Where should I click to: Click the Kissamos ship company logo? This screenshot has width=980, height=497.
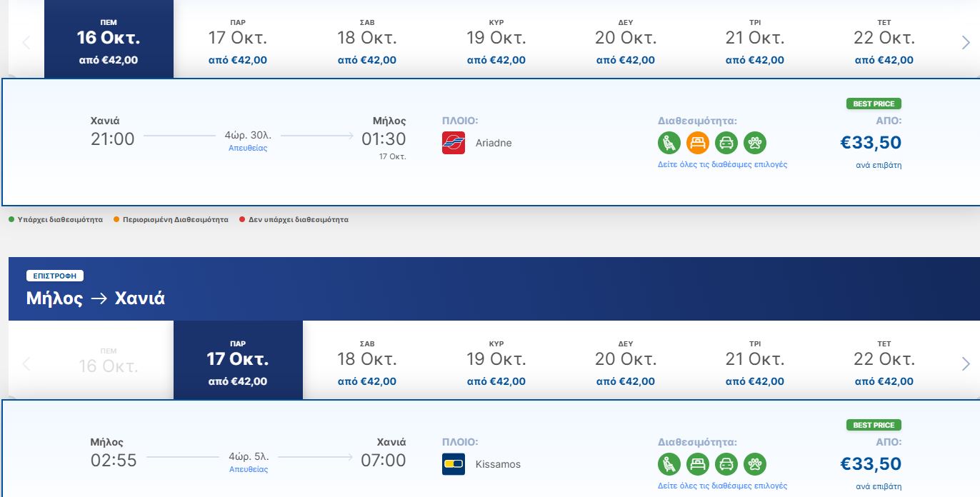pyautogui.click(x=454, y=464)
